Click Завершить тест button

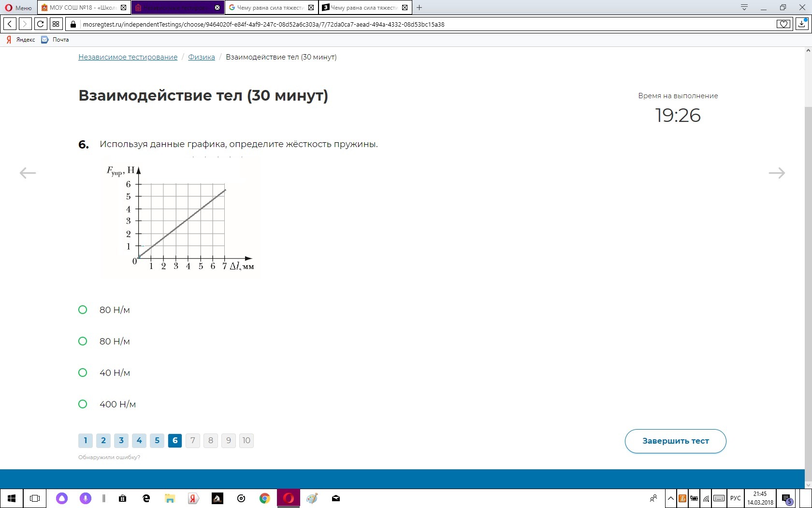pyautogui.click(x=676, y=441)
